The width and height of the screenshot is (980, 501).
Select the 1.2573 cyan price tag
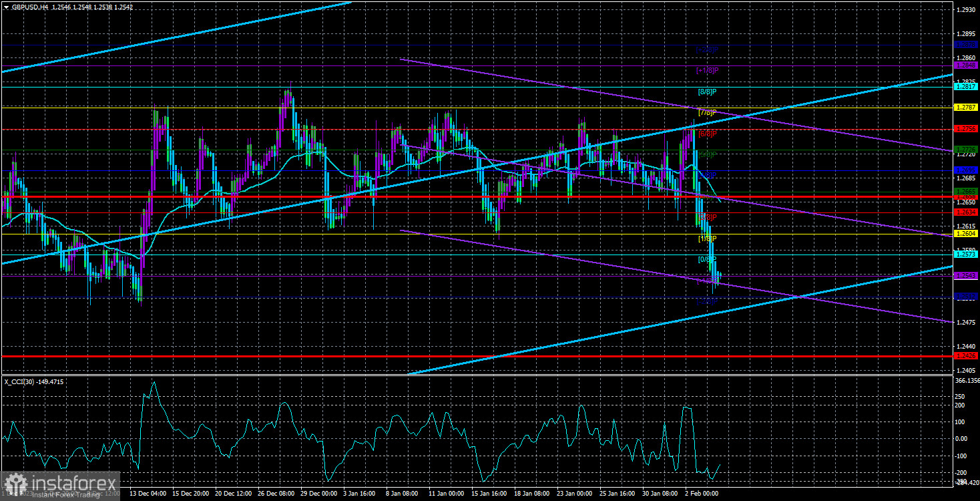[x=966, y=255]
